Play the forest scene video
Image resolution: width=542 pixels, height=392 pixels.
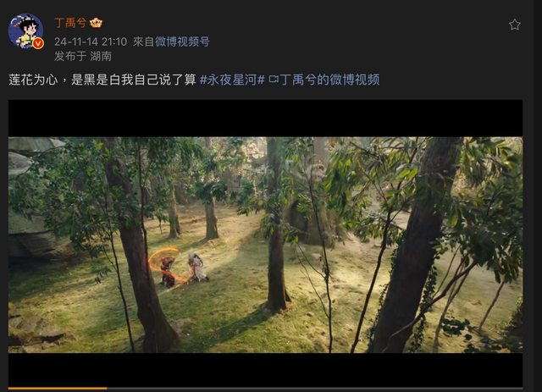click(265, 245)
